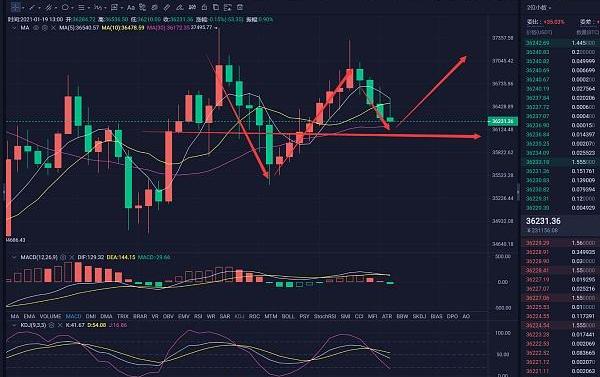Screen dimensions: 600x377
Task: Activate the Aa text annotation tool
Action: (131, 7)
